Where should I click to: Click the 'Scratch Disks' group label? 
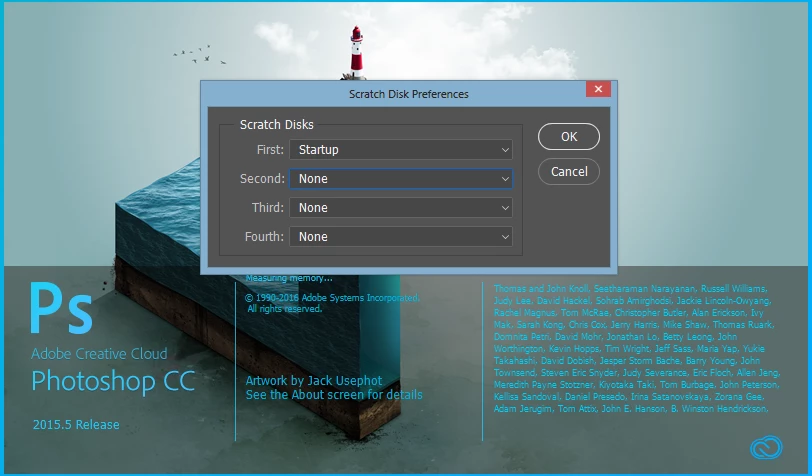point(277,124)
